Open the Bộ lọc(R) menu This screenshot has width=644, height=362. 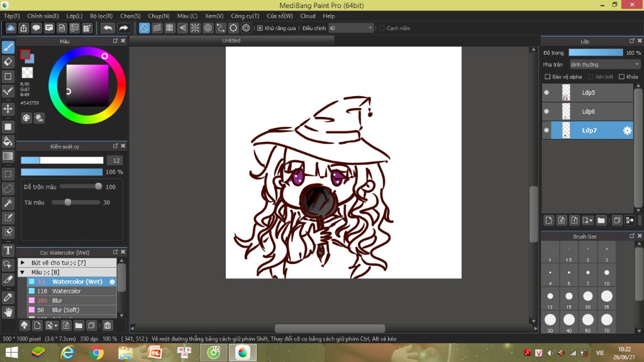pyautogui.click(x=101, y=16)
